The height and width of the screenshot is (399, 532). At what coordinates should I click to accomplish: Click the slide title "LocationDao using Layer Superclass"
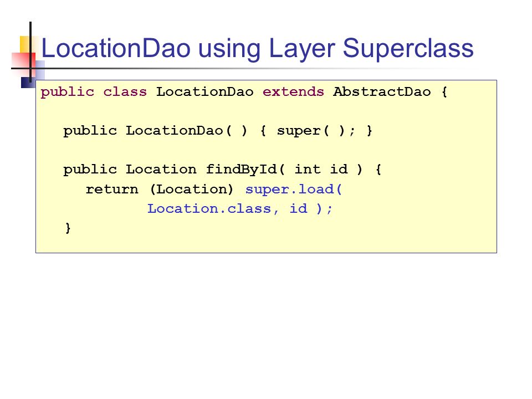(257, 49)
